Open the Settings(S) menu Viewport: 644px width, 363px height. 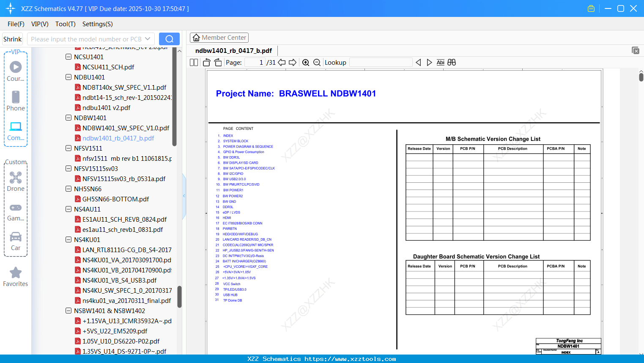pos(98,24)
